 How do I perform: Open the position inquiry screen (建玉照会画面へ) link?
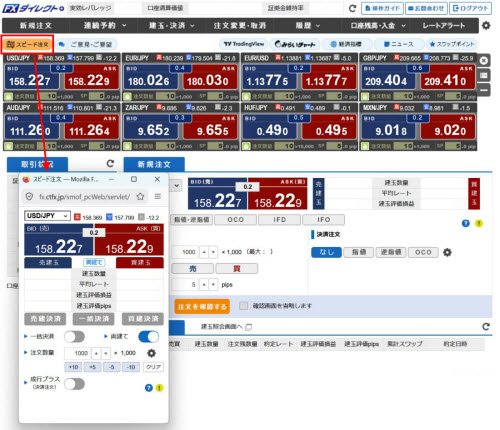(x=226, y=327)
